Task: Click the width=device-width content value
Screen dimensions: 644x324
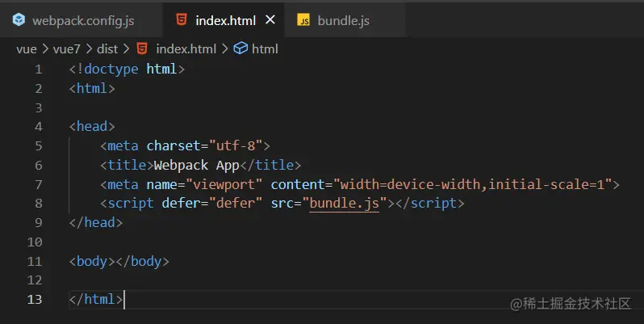Action: (x=472, y=184)
